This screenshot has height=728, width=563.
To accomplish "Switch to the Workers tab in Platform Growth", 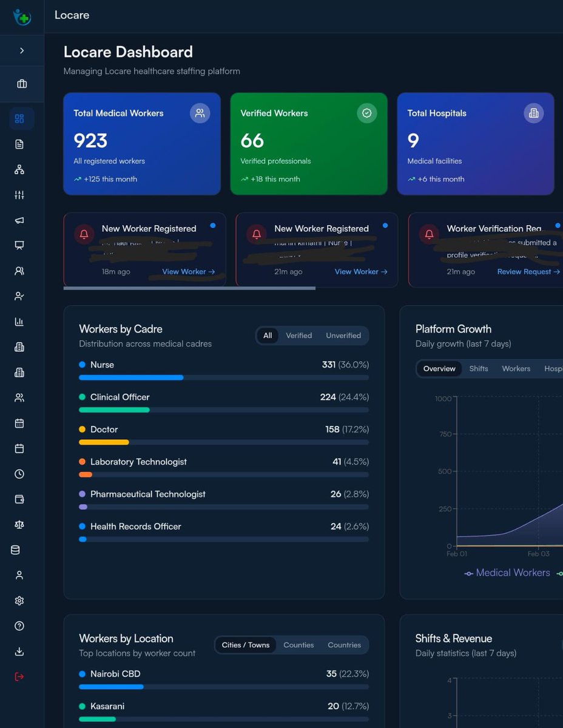I will (516, 368).
